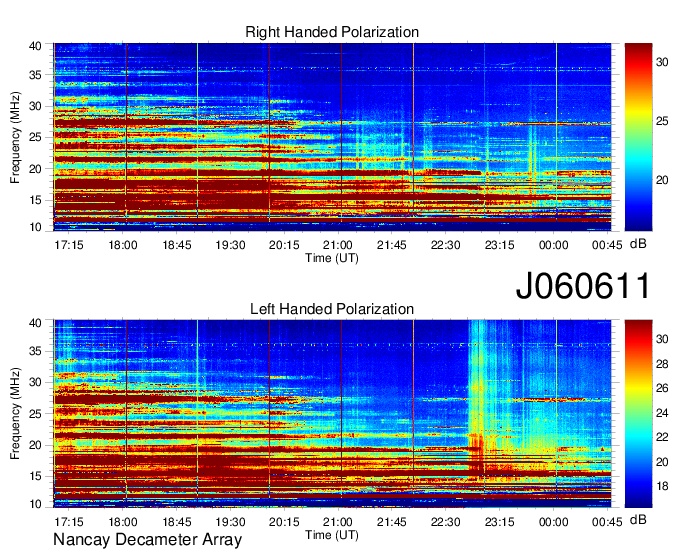This screenshot has width=680, height=552.
Task: Click the 18:45 time tick under the Right Handed plot
Action: (x=177, y=245)
